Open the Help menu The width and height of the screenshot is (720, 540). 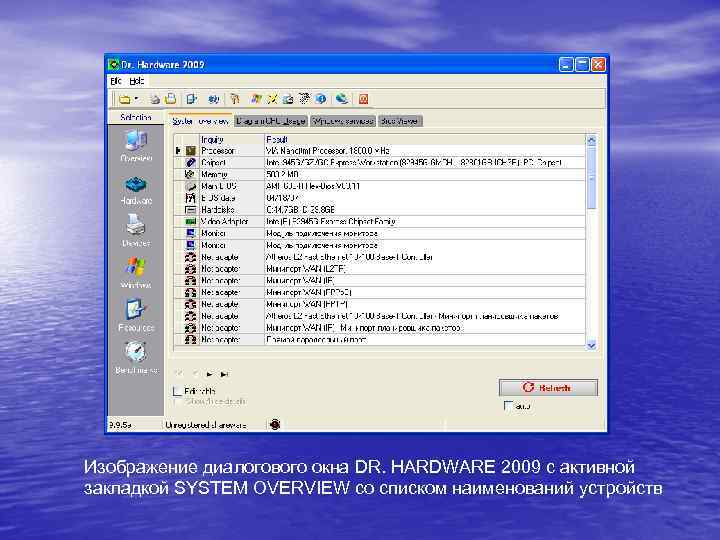coord(136,81)
